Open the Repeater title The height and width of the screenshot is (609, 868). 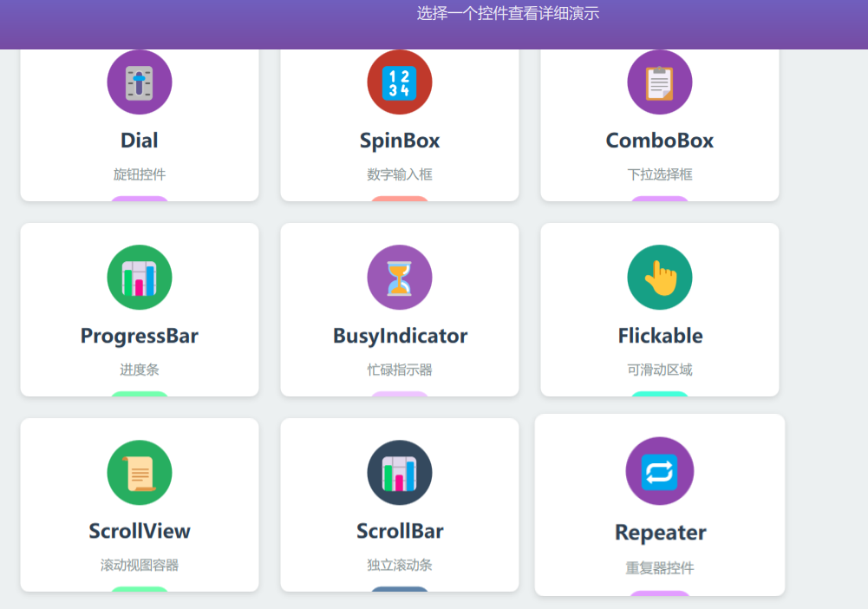[660, 533]
